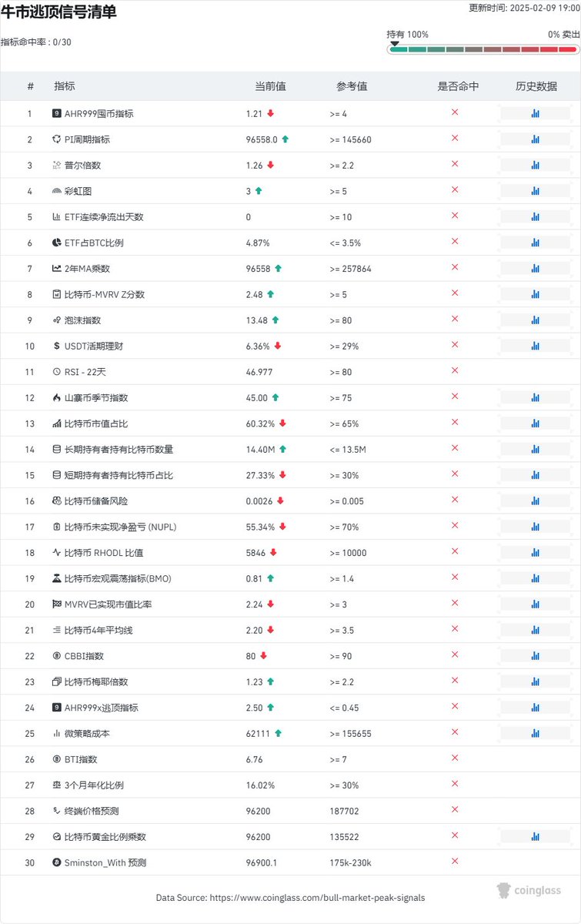Open history chart for 泡沫指数 row
The width and height of the screenshot is (581, 924).
(535, 320)
